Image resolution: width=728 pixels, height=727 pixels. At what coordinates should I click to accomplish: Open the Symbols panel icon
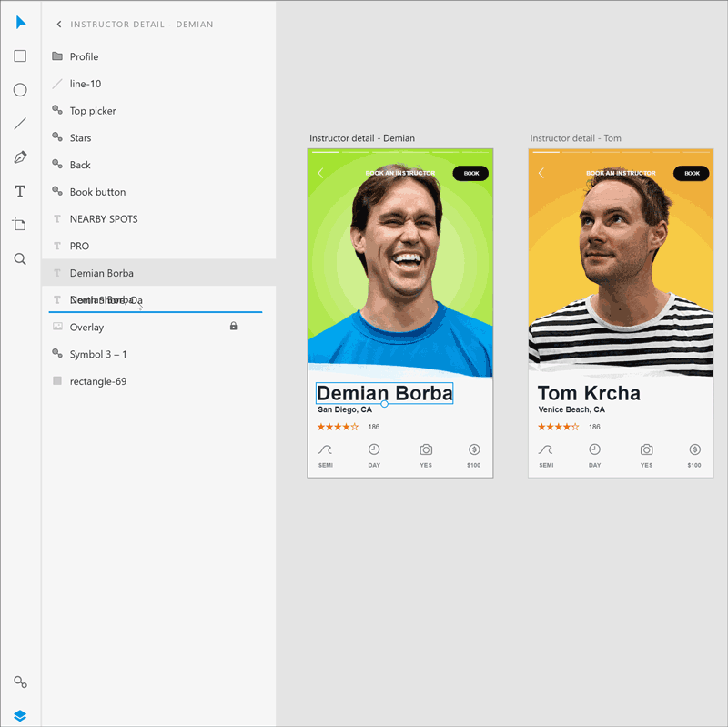[20, 682]
